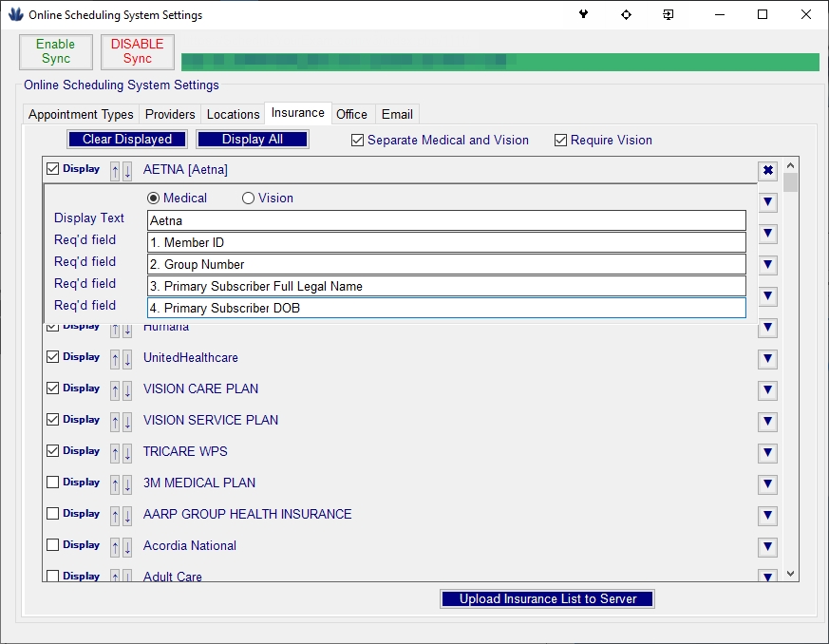This screenshot has height=644, width=829.
Task: Toggle the Require Vision checkbox
Action: coord(561,141)
